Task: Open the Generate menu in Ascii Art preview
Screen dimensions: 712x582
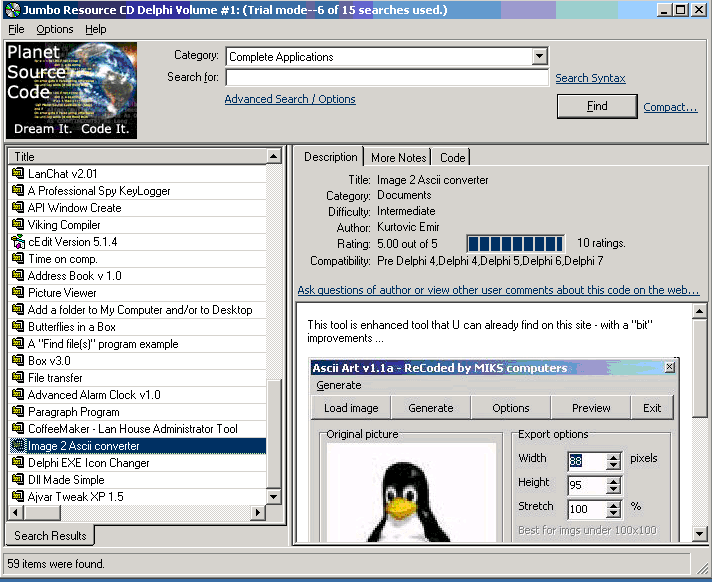Action: pos(339,385)
